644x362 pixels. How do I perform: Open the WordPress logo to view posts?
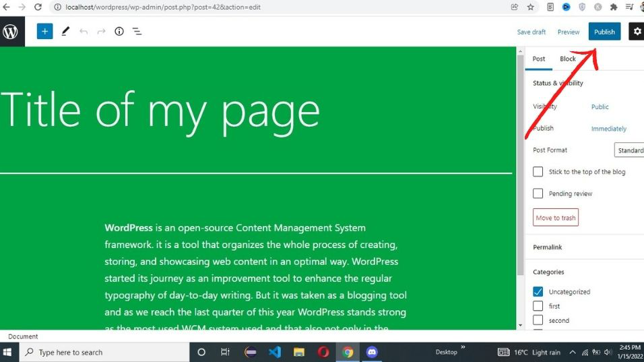(x=11, y=32)
